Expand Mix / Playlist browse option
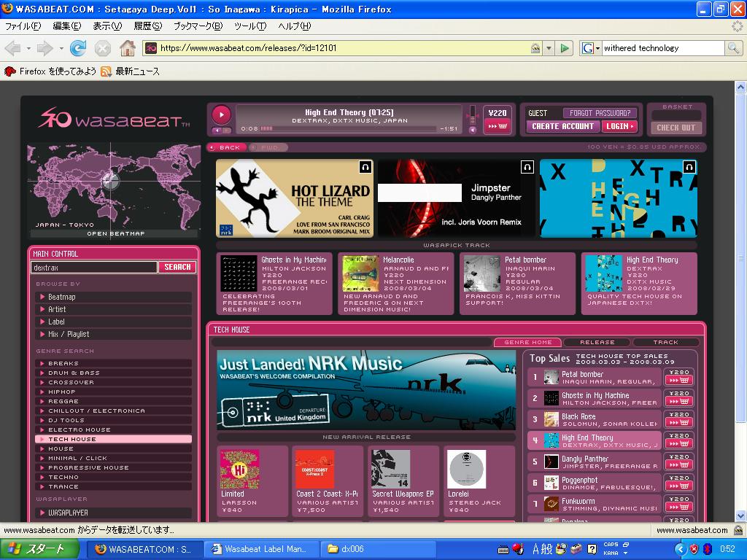The image size is (747, 560). 113,334
